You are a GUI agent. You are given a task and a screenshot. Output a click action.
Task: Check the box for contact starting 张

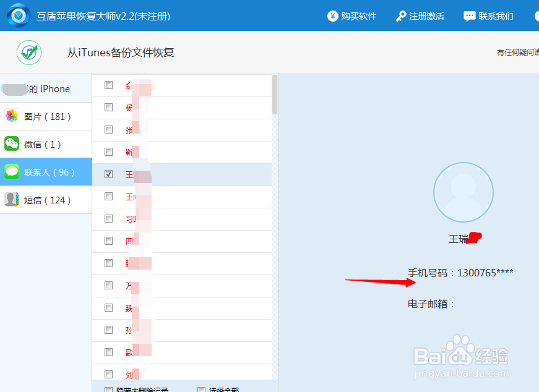click(109, 129)
